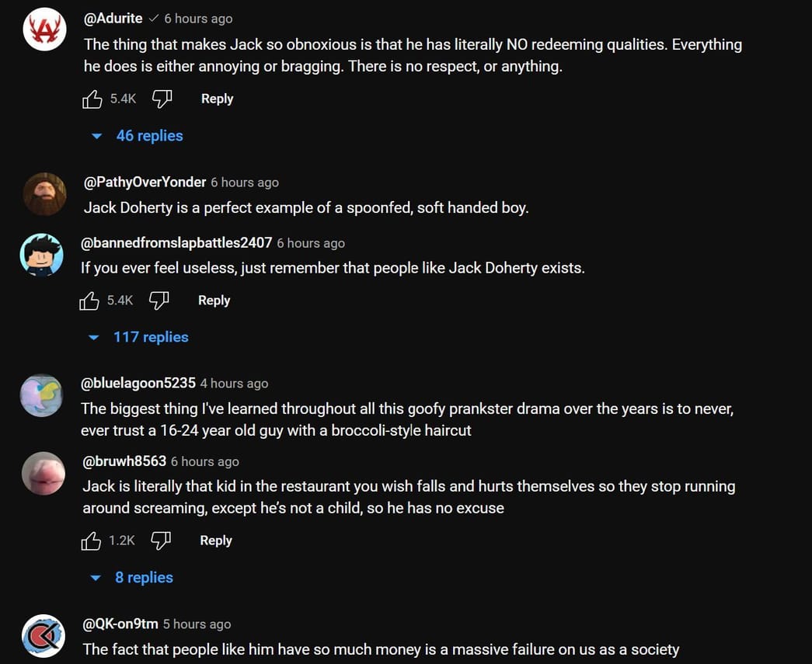Image resolution: width=812 pixels, height=664 pixels.
Task: Like @Adurite's comment
Action: 92,98
